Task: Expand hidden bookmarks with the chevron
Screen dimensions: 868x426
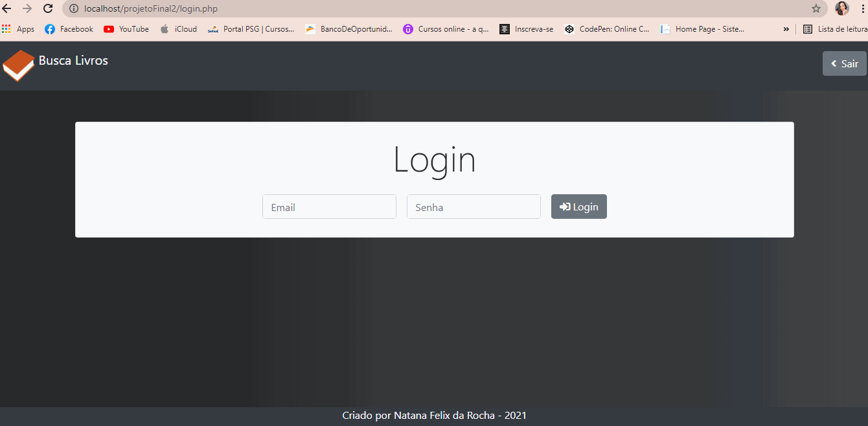Action: point(786,28)
